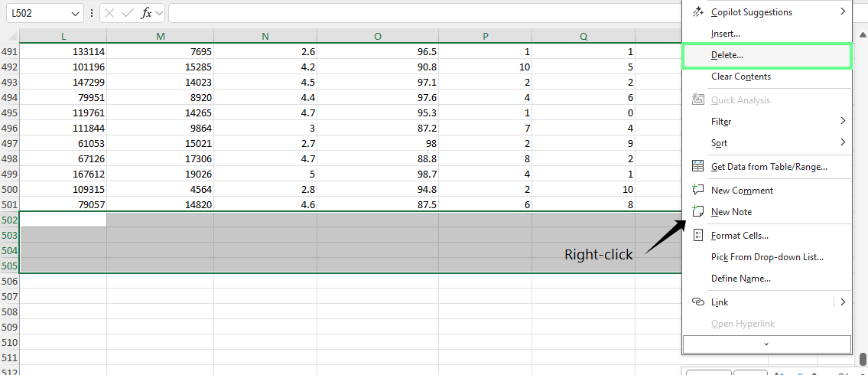Click the cell containing 133114
Image resolution: width=868 pixels, height=375 pixels.
tap(63, 51)
